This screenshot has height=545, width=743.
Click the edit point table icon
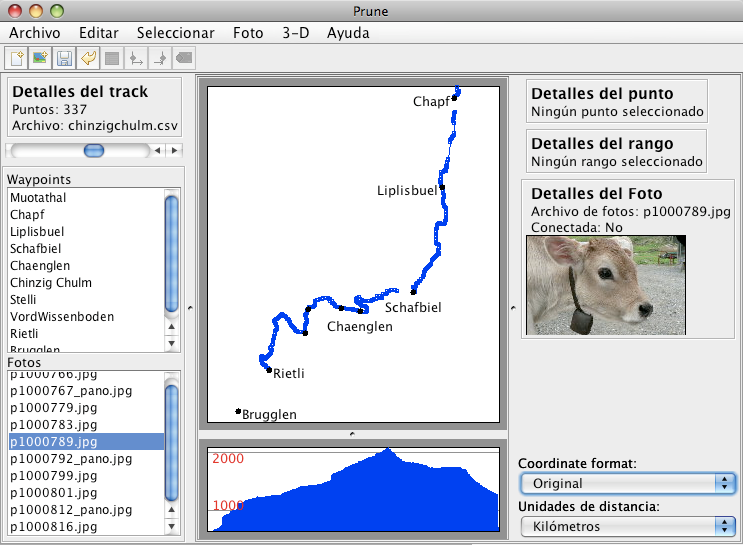click(112, 59)
